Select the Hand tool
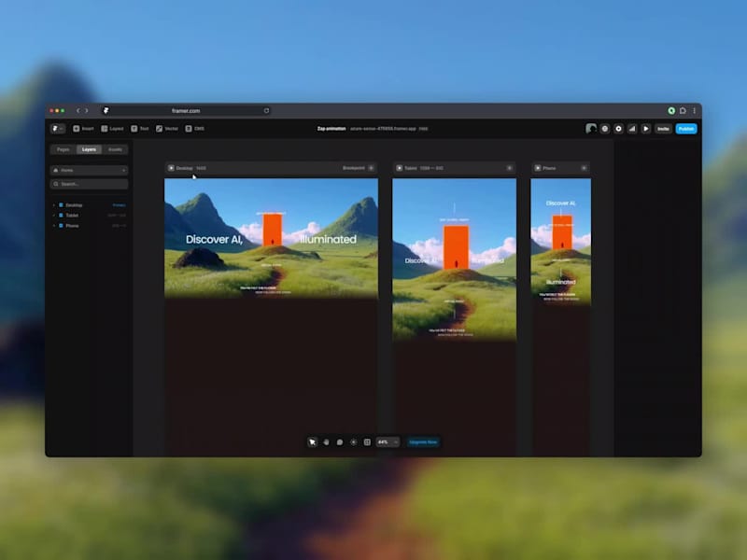The height and width of the screenshot is (560, 747). click(x=326, y=441)
